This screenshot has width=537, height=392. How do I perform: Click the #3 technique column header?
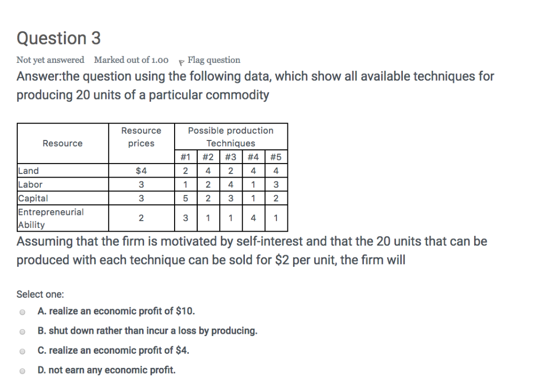click(231, 157)
